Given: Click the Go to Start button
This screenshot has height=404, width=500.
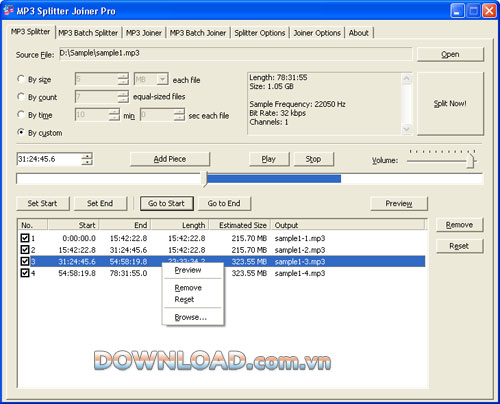Looking at the screenshot, I should tap(166, 203).
